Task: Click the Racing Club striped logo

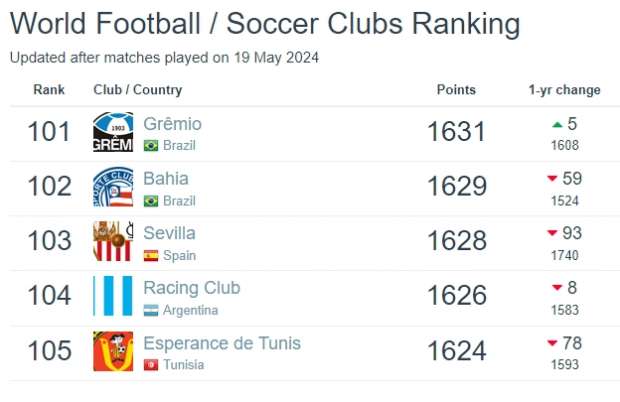Action: [113, 296]
